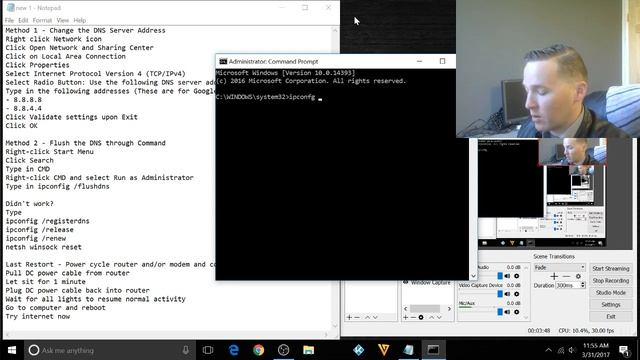
Task: Click Sources list left scroll arrow
Action: coord(405,309)
